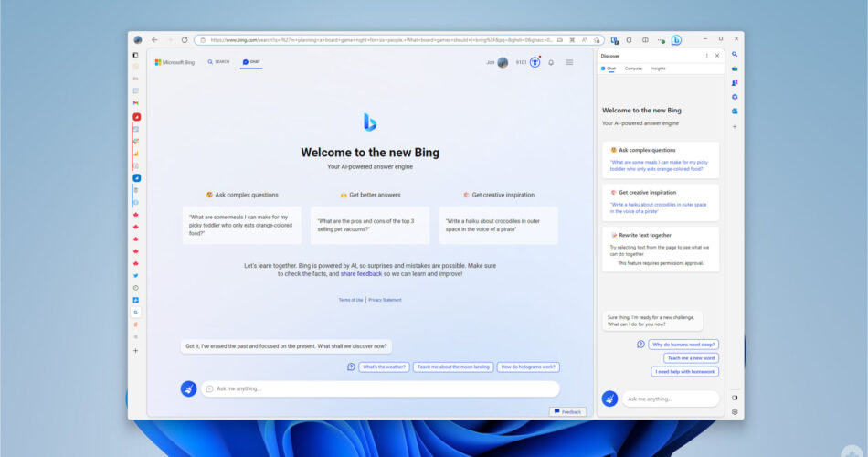Refresh the page with the reload button
Screen dimensions: 868x457
pos(185,40)
